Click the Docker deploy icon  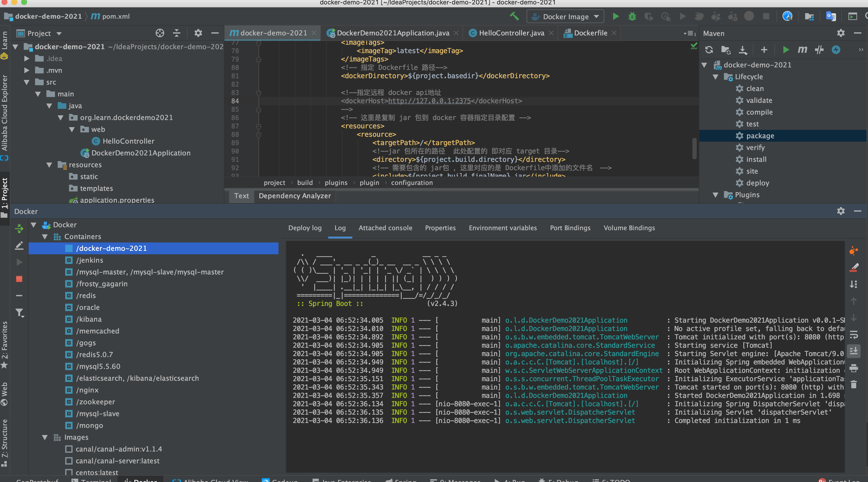(x=19, y=229)
